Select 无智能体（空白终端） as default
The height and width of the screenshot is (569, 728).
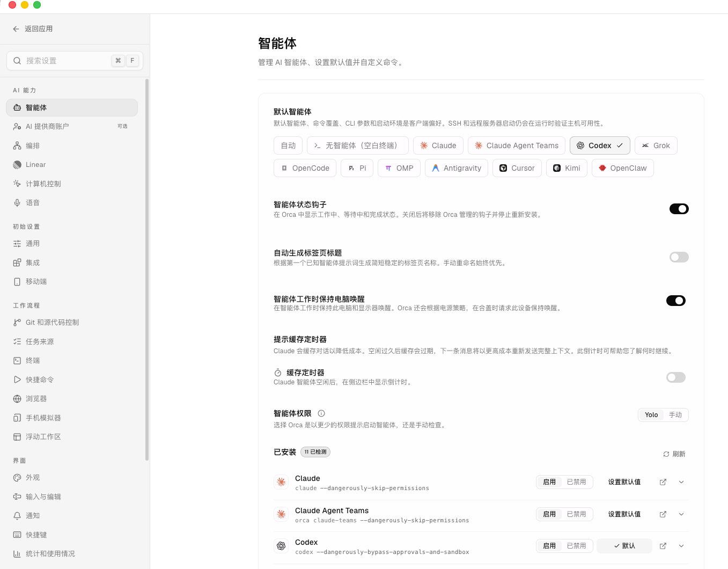[x=358, y=145]
